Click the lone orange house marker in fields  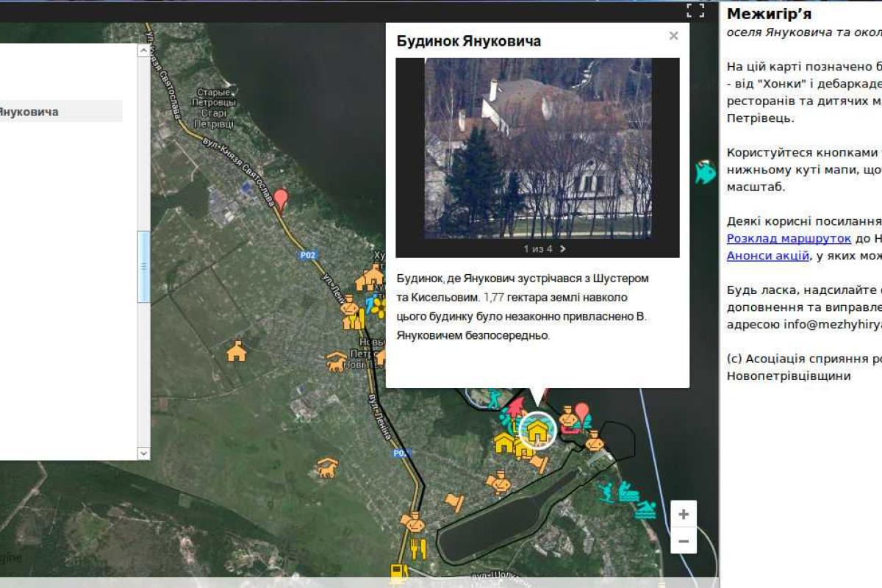236,351
